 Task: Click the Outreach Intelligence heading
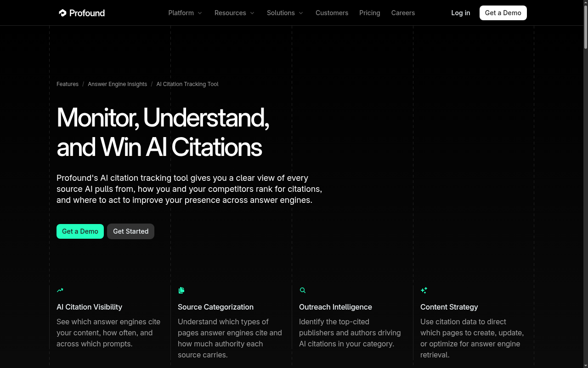click(x=335, y=307)
